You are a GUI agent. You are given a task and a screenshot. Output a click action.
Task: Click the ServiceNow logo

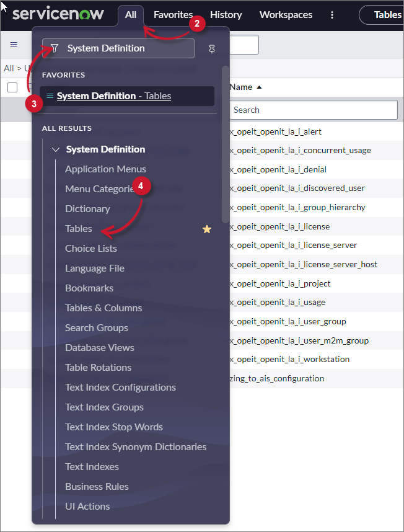(x=58, y=14)
